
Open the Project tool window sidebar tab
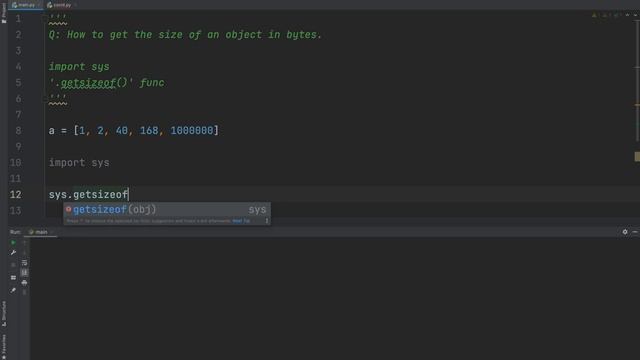click(x=4, y=12)
